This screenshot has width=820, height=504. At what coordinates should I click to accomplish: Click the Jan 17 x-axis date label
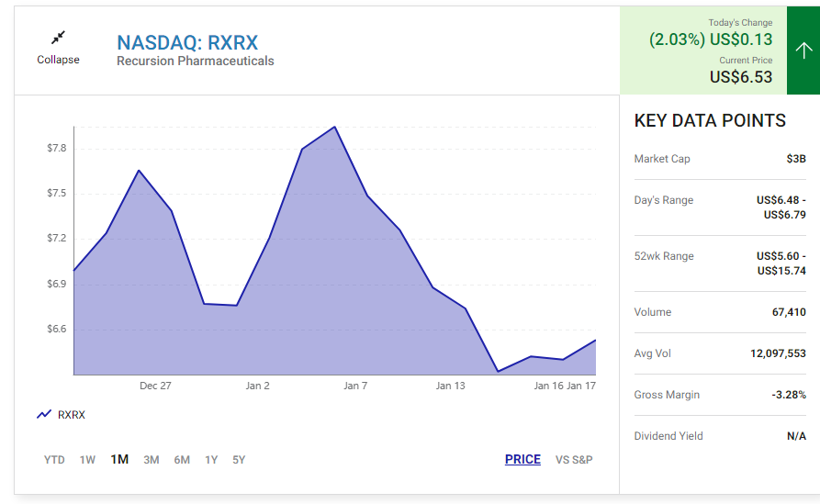coord(581,386)
